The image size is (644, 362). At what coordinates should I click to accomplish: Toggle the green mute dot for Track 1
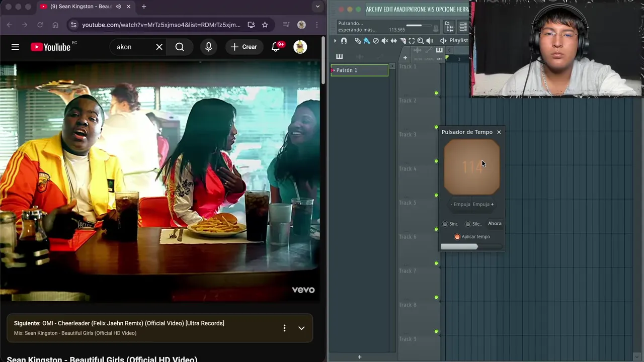coord(436,93)
